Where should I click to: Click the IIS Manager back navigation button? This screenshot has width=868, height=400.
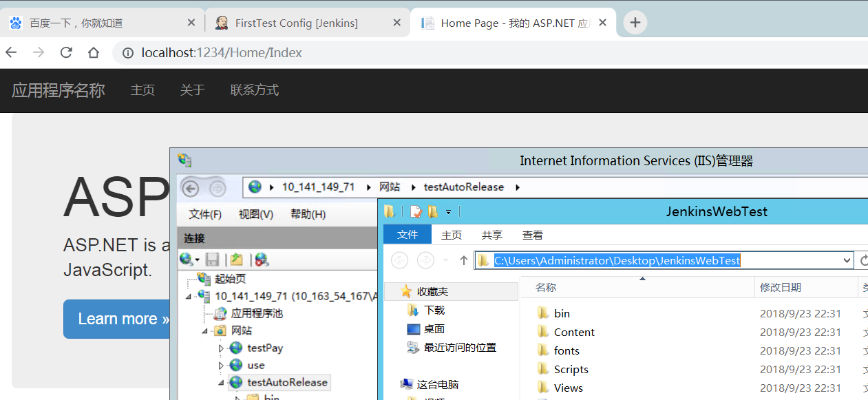pos(191,188)
